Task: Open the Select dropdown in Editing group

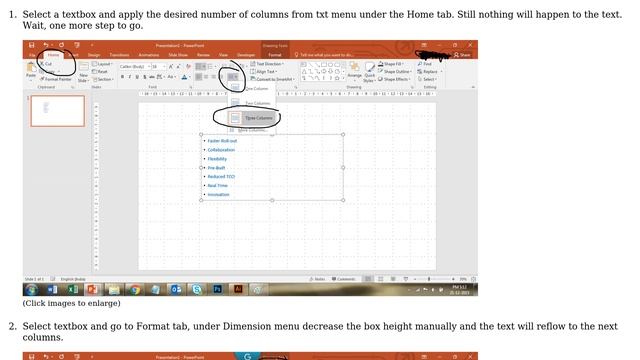Action: coord(427,79)
